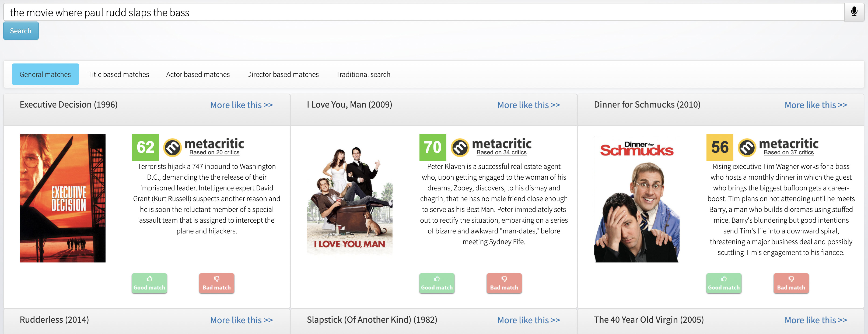The image size is (868, 334).
Task: Click Based on 20 critics link
Action: click(x=214, y=152)
